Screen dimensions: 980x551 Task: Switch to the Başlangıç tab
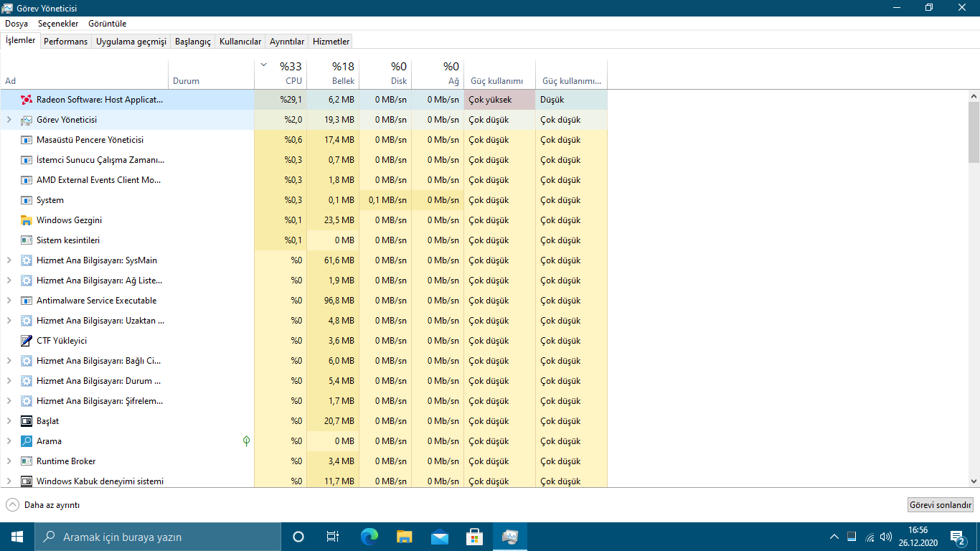192,42
